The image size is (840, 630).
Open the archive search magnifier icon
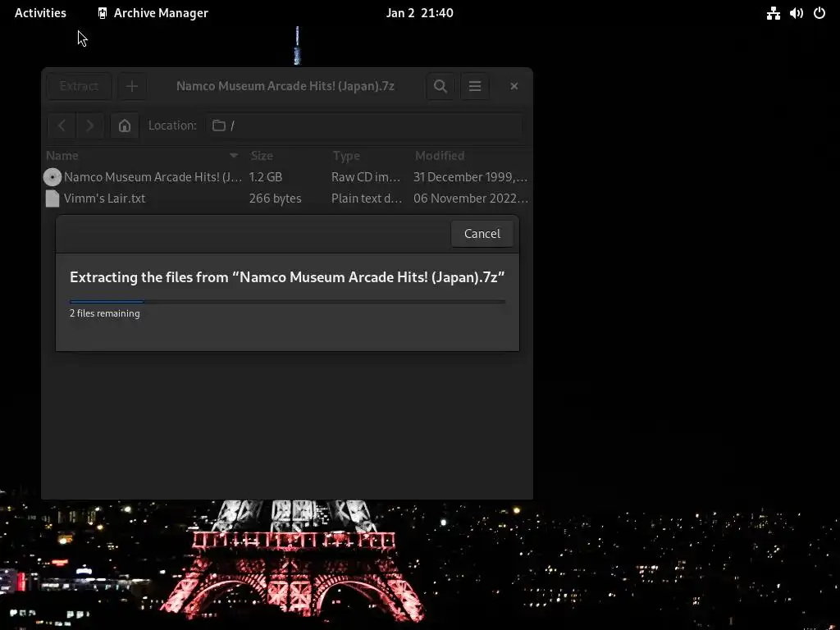441,86
